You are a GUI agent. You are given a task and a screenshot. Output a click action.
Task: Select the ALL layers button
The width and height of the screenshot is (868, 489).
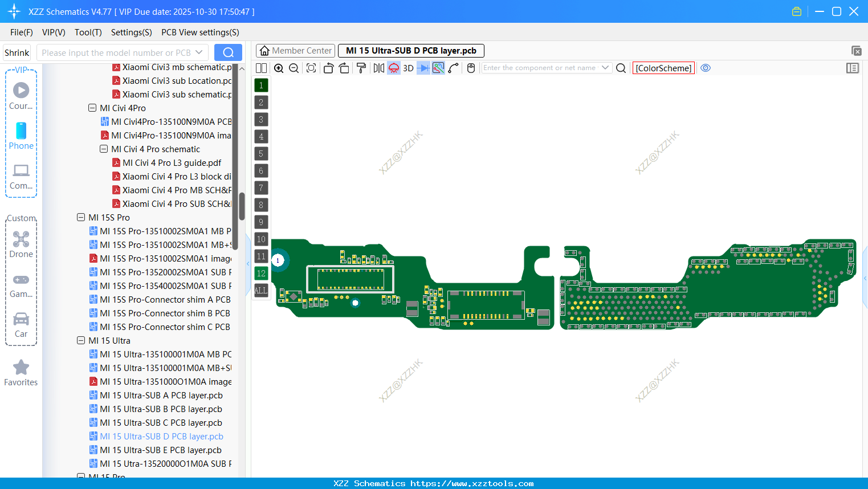[260, 291]
